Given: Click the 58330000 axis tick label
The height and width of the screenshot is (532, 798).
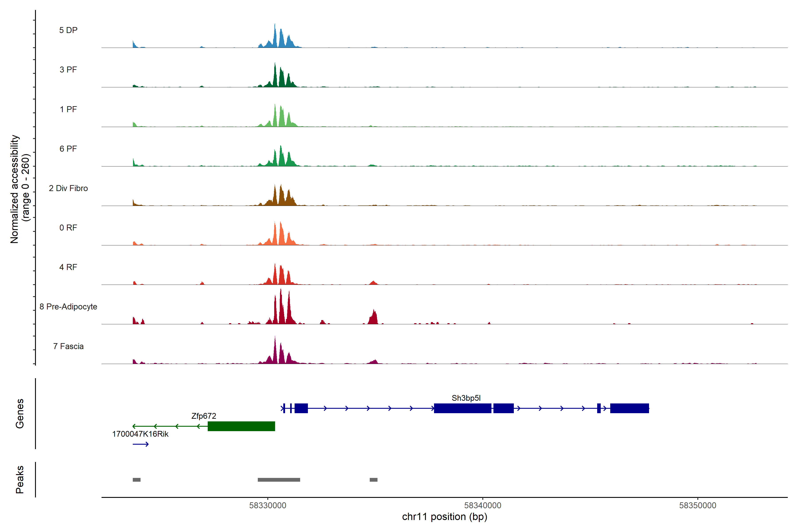Looking at the screenshot, I should point(267,506).
